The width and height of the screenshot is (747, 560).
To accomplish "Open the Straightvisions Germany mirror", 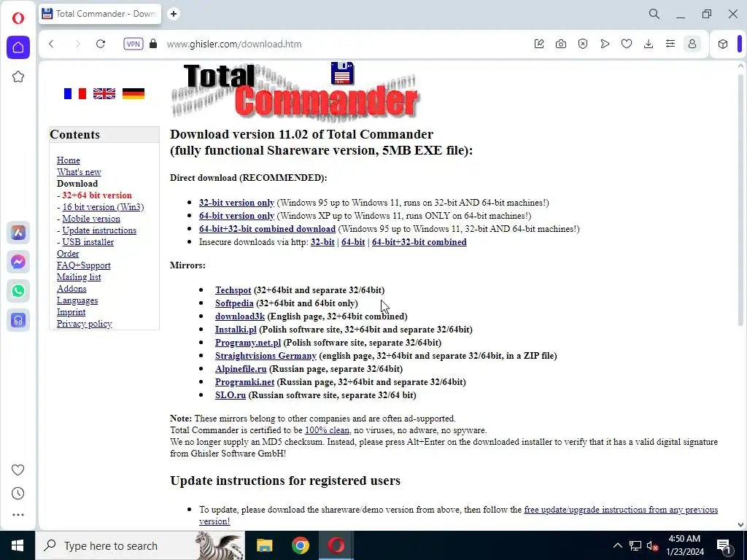I will (266, 356).
